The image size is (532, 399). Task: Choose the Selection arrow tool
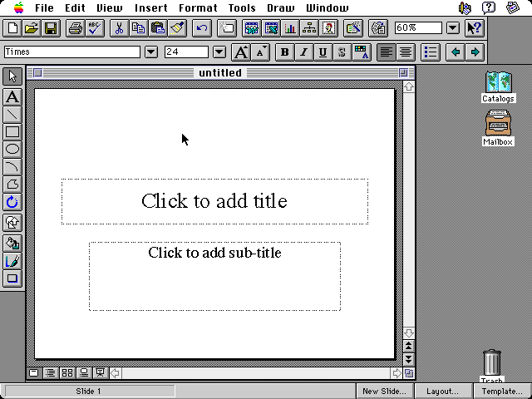pos(12,76)
